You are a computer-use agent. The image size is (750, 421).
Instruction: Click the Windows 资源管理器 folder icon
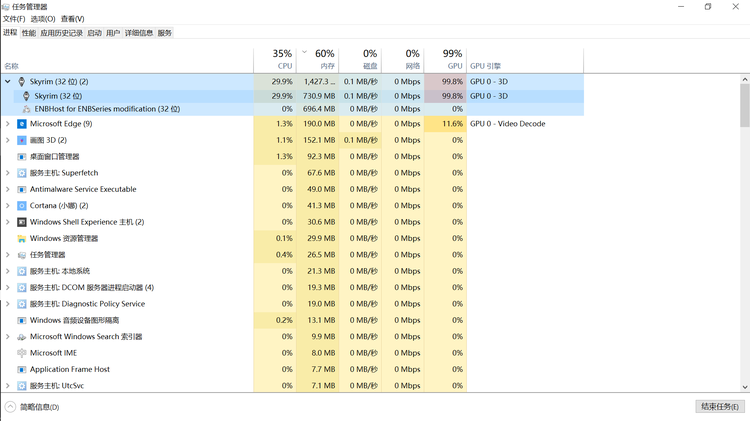22,238
